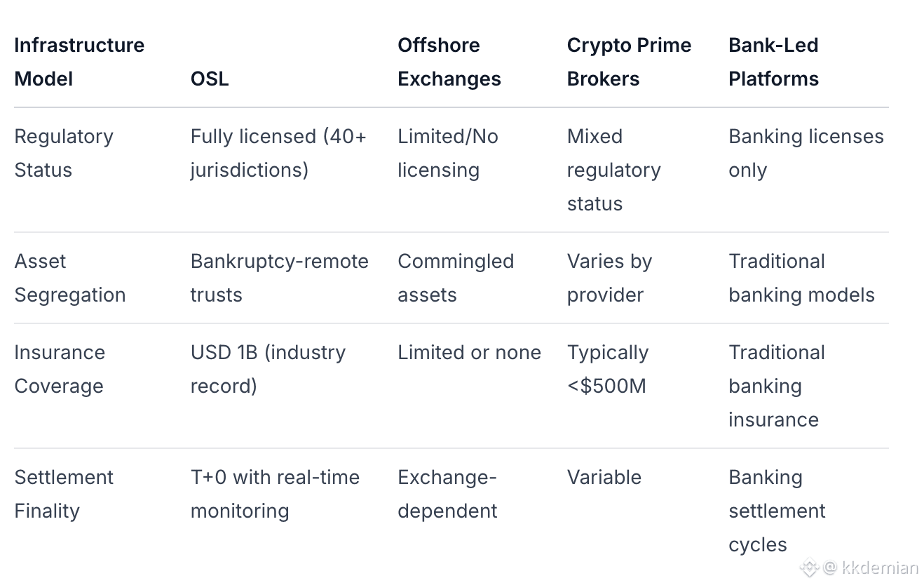Click the Commingled assets cell

(x=456, y=278)
